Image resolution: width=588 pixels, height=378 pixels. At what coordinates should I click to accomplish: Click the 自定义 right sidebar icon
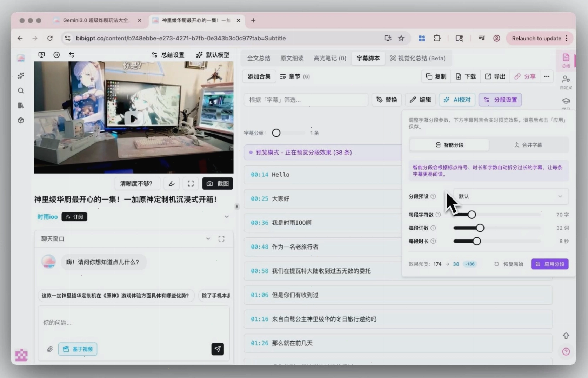(566, 82)
